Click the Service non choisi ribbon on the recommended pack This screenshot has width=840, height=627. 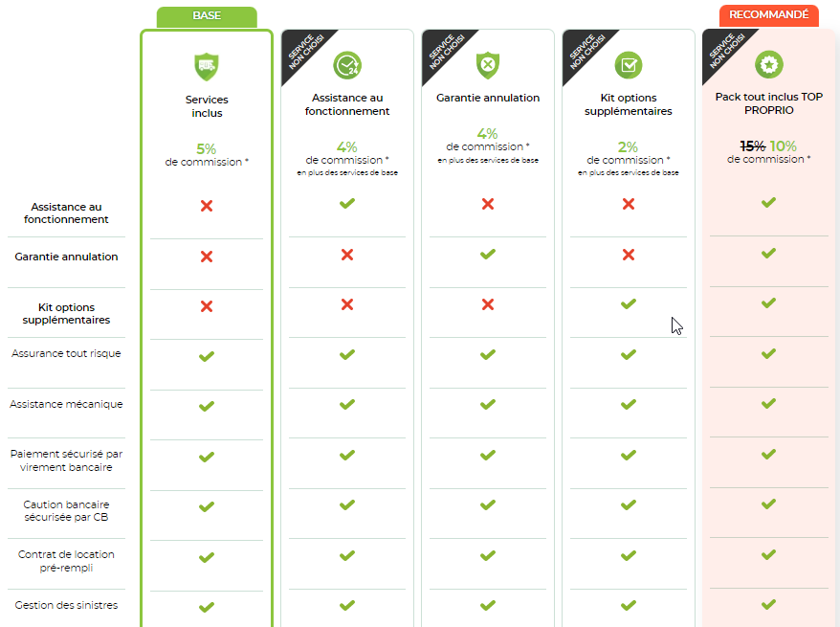724,51
